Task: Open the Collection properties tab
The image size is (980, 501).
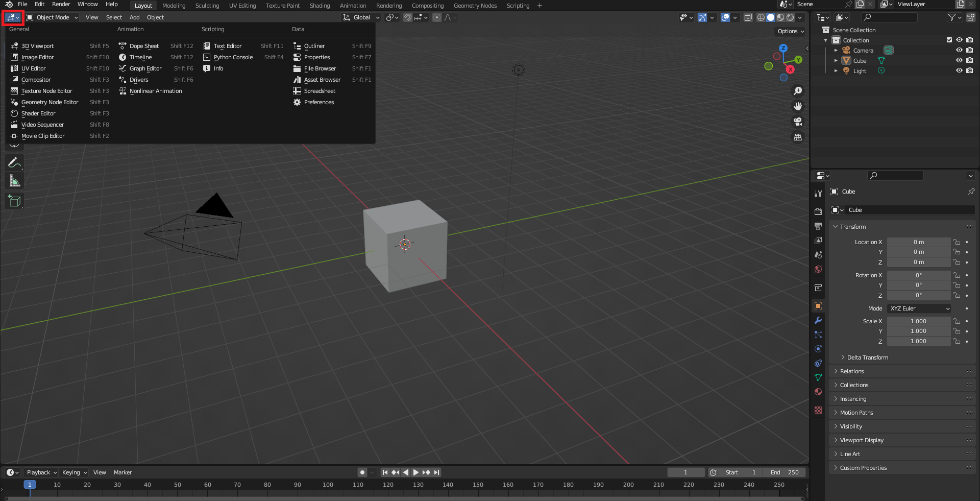Action: tap(818, 288)
